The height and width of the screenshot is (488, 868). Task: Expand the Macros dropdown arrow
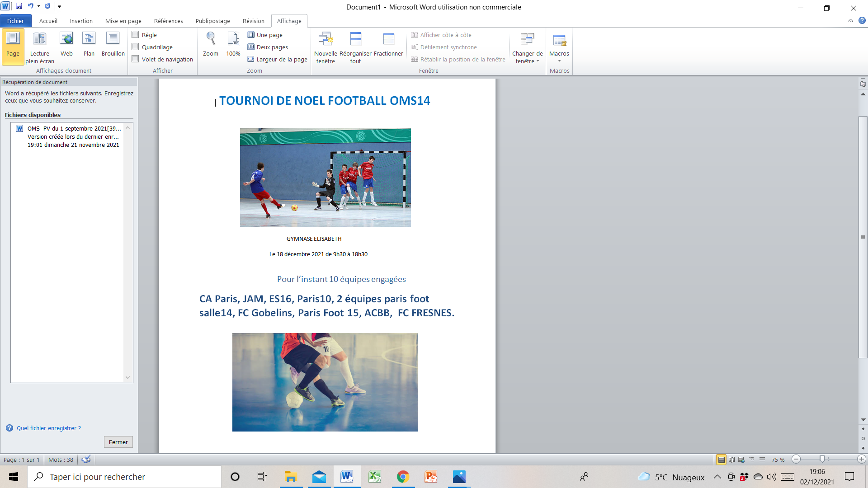[559, 61]
